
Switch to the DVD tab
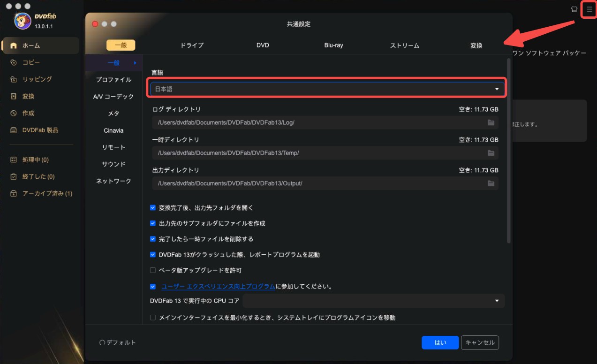point(263,45)
